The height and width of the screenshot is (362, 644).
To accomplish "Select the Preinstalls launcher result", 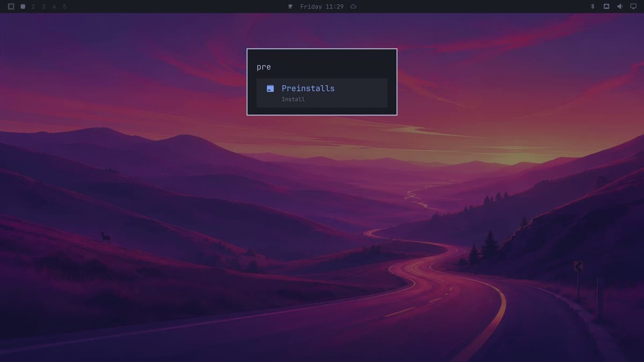I will point(322,93).
